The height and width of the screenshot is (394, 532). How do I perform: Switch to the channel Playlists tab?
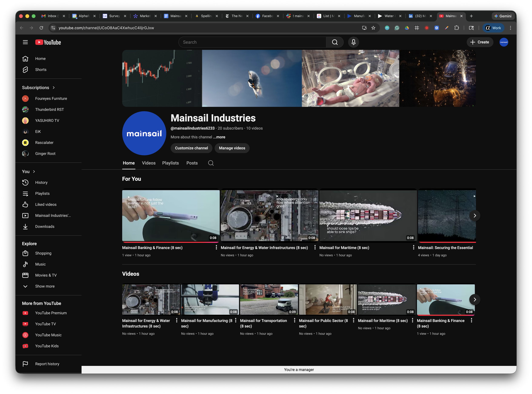pos(170,163)
